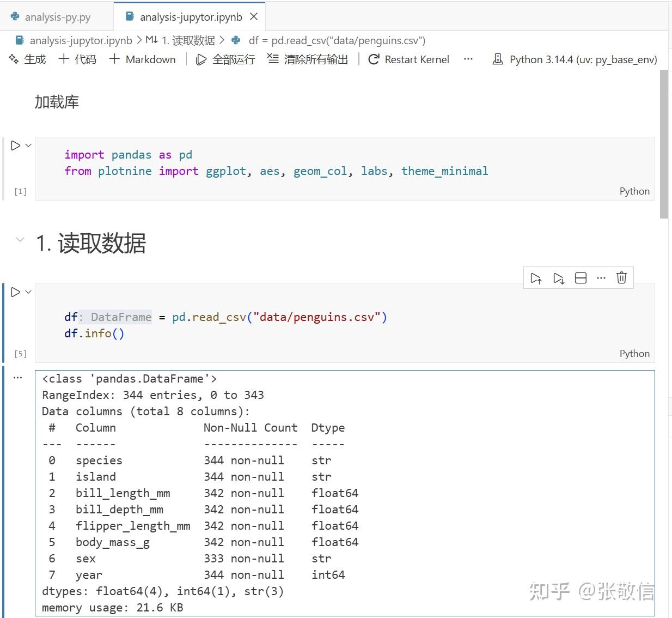The height and width of the screenshot is (618, 672).
Task: Run the read_csv cell
Action: tap(16, 292)
